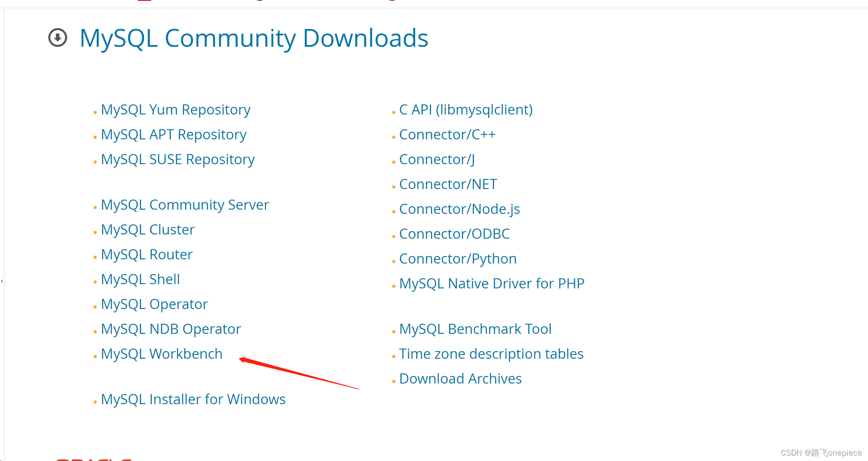Viewport: 868px width, 461px height.
Task: Choose the MySQL Shell link
Action: click(140, 280)
